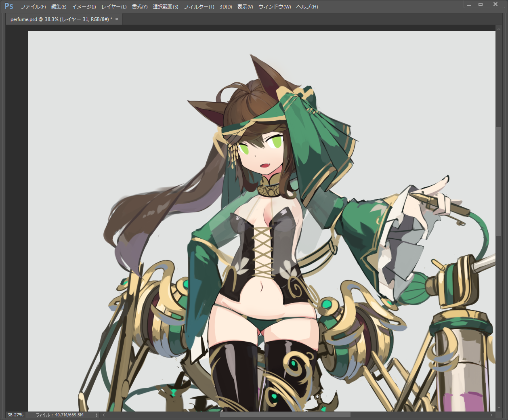The image size is (508, 420).
Task: Maximize the Photoshop window
Action: pos(481,4)
